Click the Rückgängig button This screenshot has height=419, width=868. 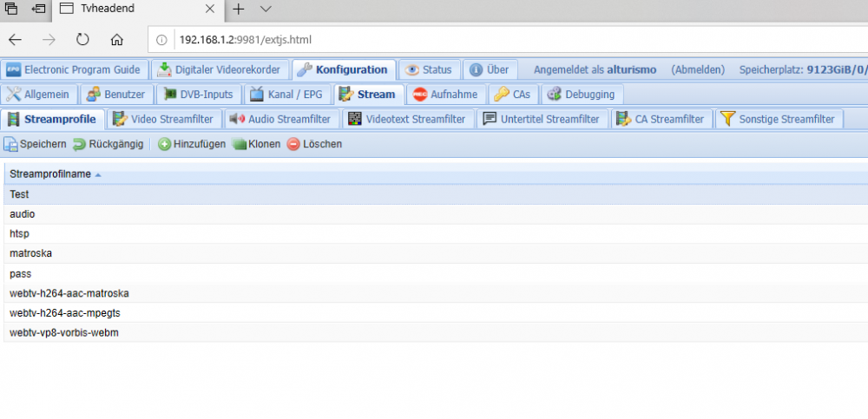pyautogui.click(x=108, y=144)
